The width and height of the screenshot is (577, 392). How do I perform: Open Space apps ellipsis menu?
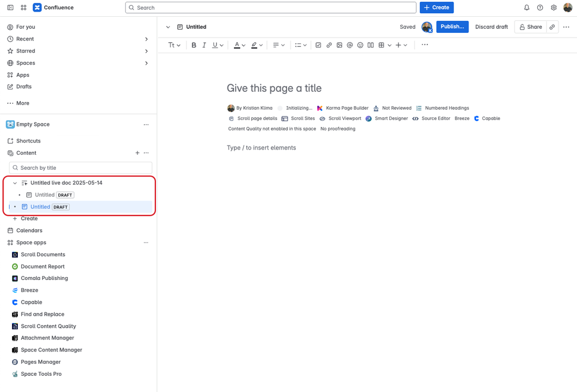tap(146, 242)
